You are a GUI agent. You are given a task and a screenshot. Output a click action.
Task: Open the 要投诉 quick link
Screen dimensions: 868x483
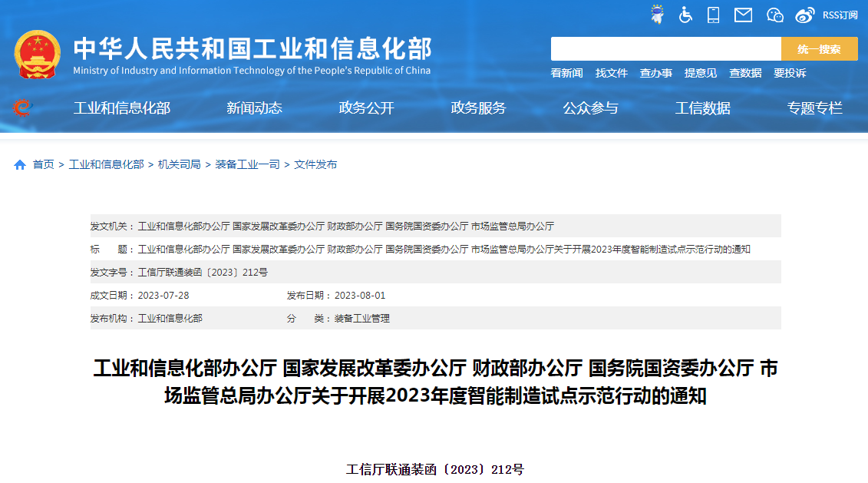(790, 73)
